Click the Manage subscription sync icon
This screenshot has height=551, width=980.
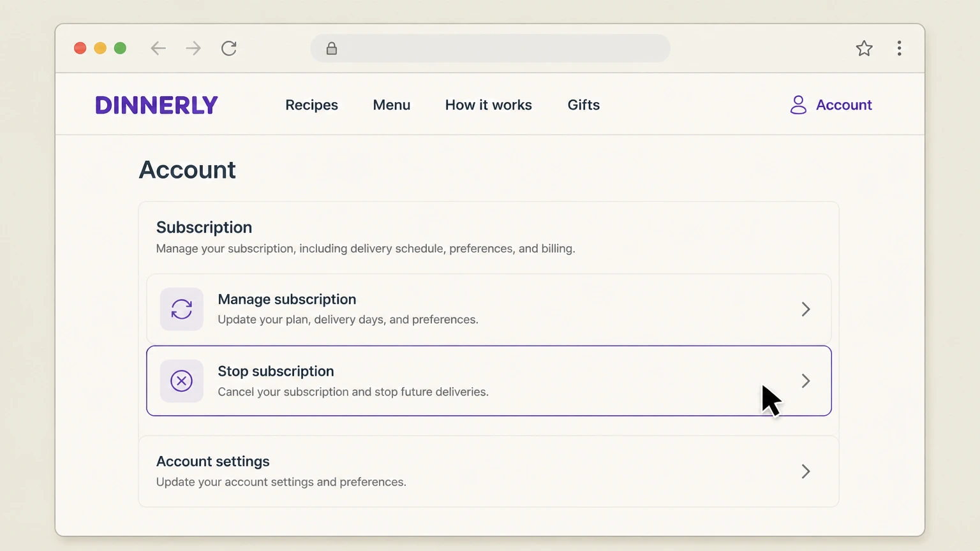(x=182, y=309)
